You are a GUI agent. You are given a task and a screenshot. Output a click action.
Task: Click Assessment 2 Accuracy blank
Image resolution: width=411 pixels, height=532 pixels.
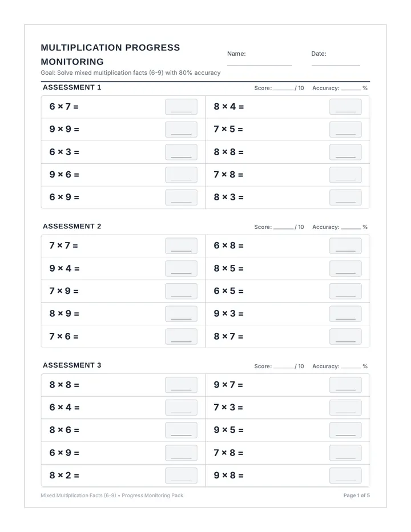tap(351, 228)
